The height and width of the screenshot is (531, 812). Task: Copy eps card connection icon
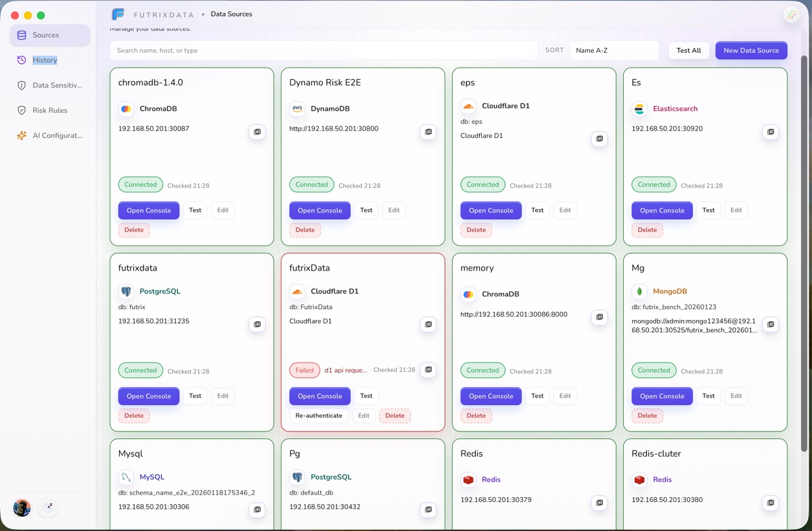[x=600, y=139]
